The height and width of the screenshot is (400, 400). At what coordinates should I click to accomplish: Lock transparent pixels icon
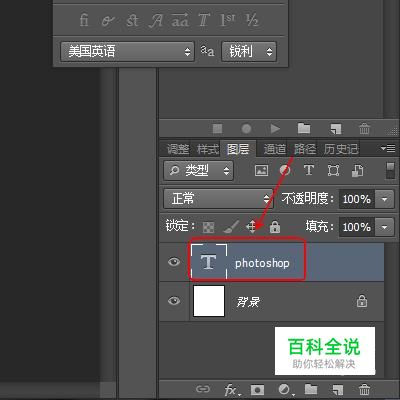point(209,228)
